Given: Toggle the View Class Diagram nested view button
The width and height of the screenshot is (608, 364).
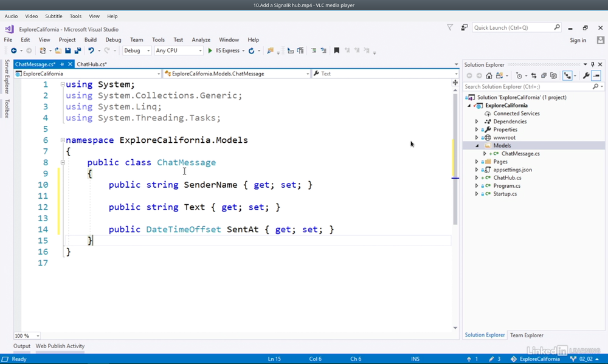Looking at the screenshot, I should tap(567, 75).
